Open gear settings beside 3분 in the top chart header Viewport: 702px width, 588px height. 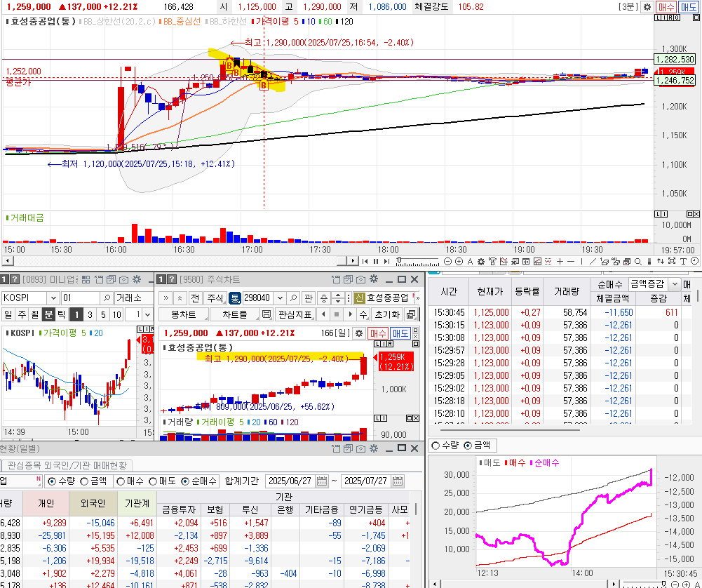pyautogui.click(x=647, y=7)
